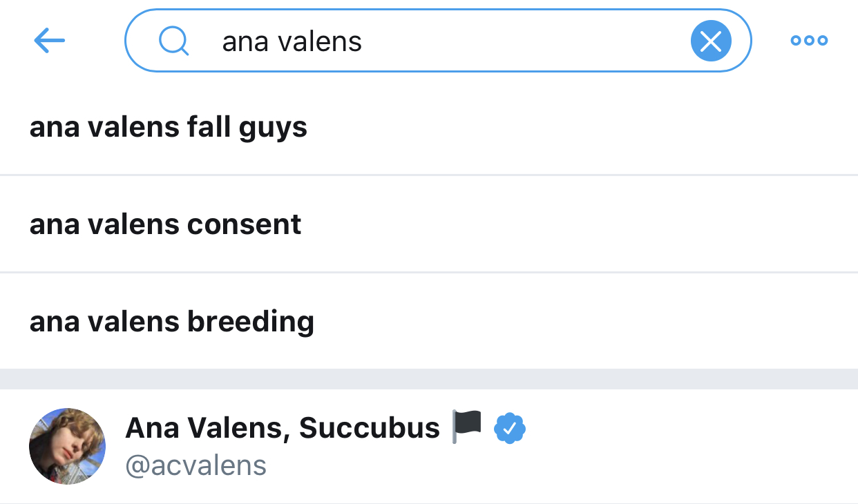Choose the "ana valens consent" suggestion
858x504 pixels.
pos(166,224)
